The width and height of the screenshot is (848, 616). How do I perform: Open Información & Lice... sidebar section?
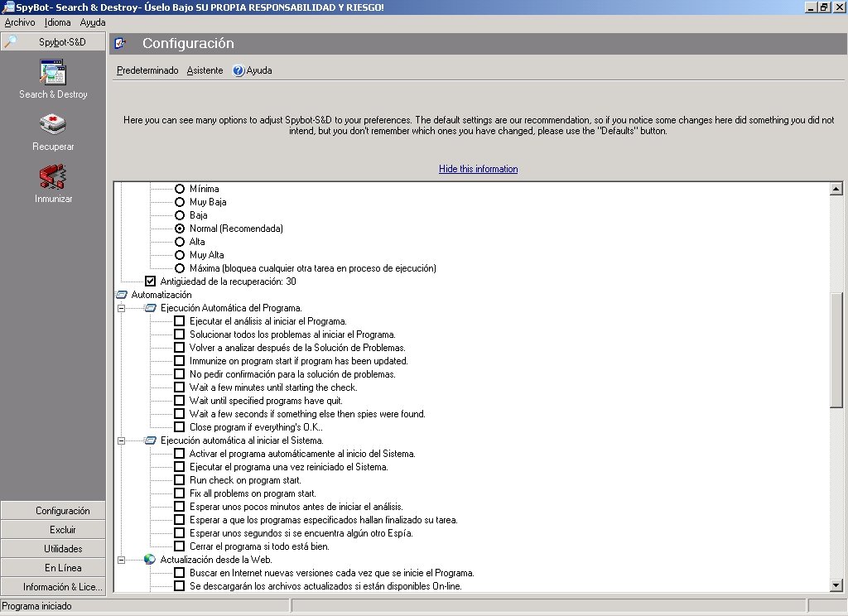53,586
